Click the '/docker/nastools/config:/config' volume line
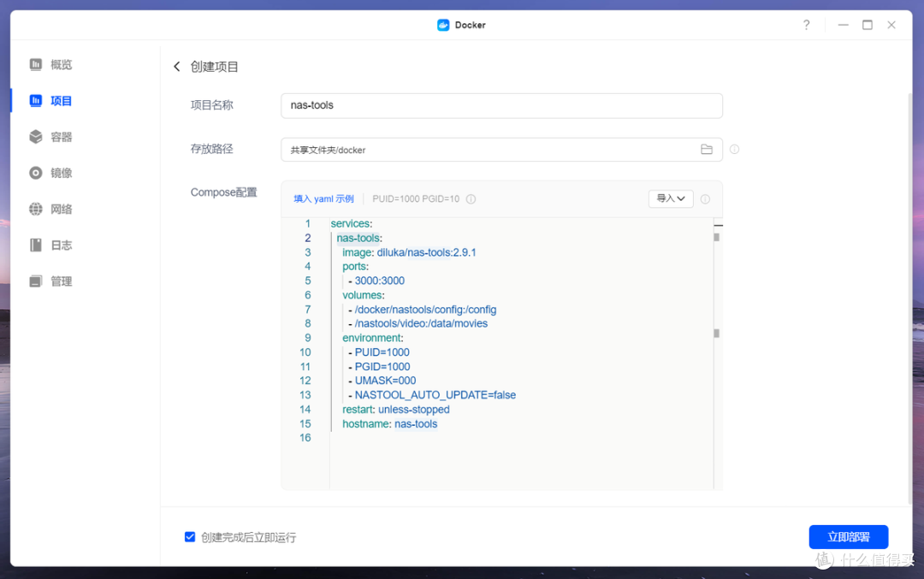This screenshot has width=924, height=579. click(x=422, y=310)
